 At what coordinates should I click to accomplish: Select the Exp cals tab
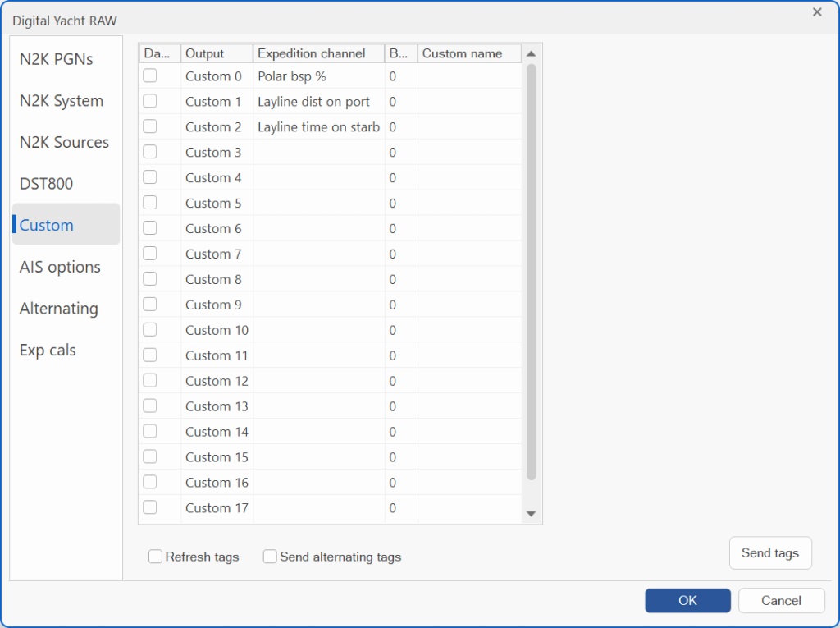tap(48, 350)
